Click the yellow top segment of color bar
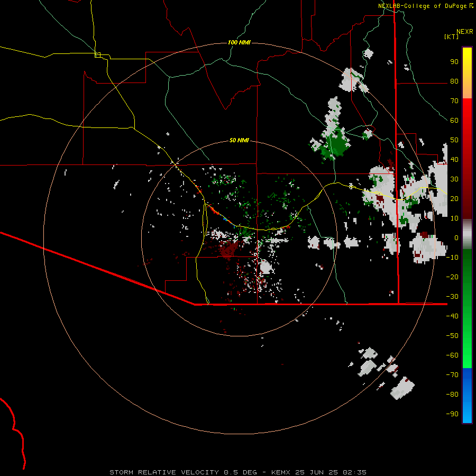Viewport: 476px width, 476px height. click(467, 73)
